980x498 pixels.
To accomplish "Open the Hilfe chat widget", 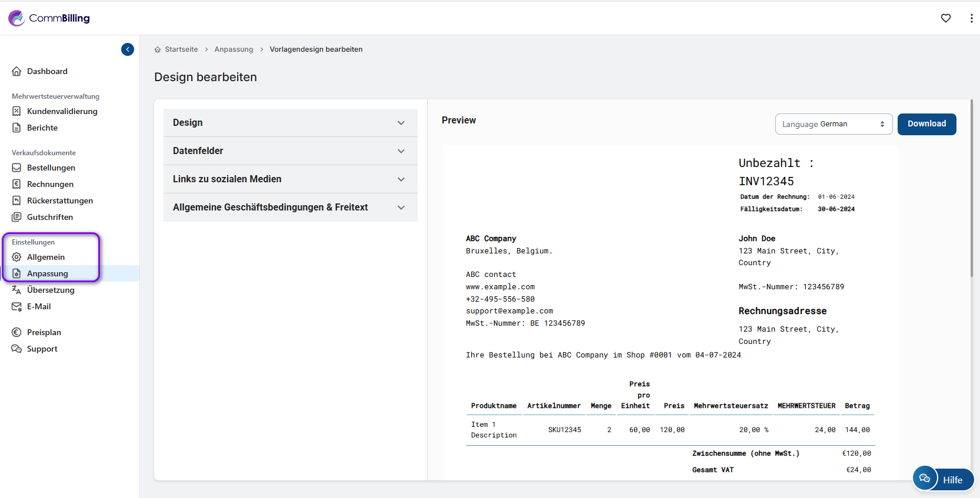I will [943, 479].
